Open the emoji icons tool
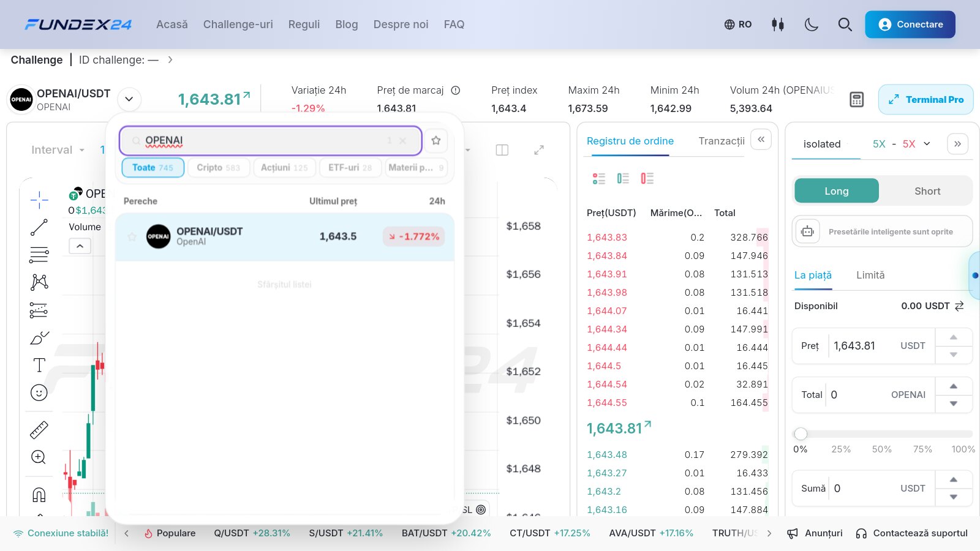This screenshot has height=551, width=980. click(39, 392)
